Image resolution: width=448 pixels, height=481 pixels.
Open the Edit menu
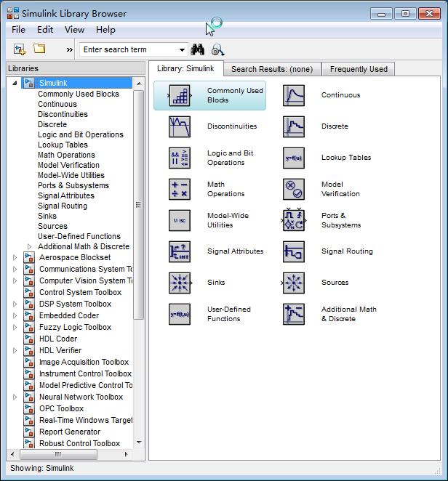click(45, 30)
